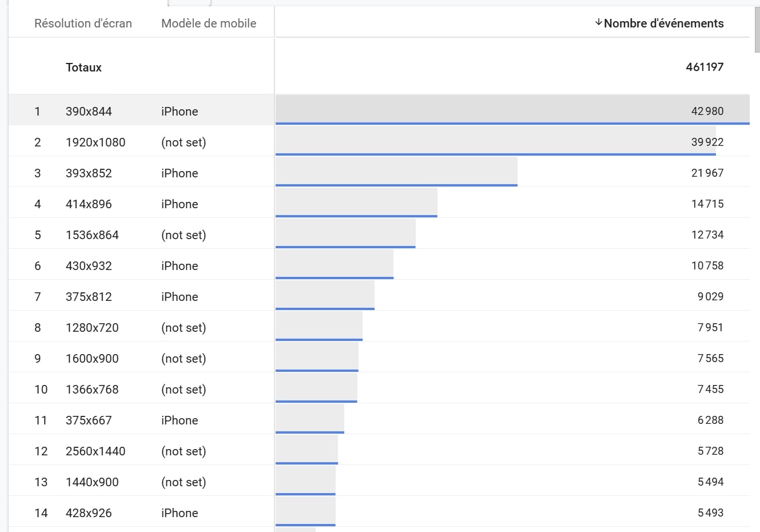This screenshot has width=760, height=532.
Task: Click the Modèle de mobile column header
Action: coord(209,23)
